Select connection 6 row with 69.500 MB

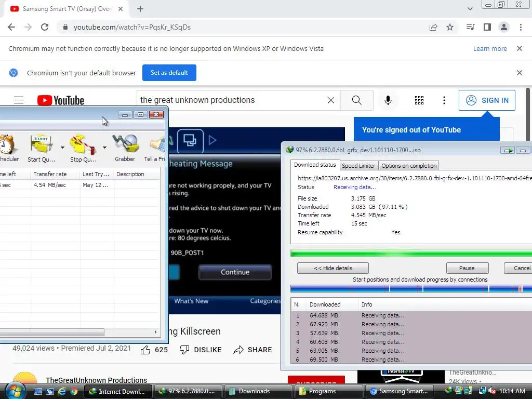coord(411,360)
